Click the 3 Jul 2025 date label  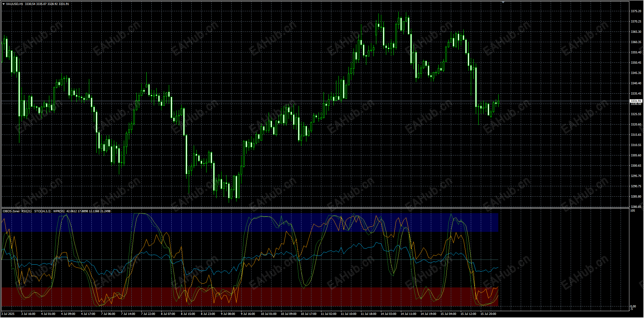coord(8,314)
